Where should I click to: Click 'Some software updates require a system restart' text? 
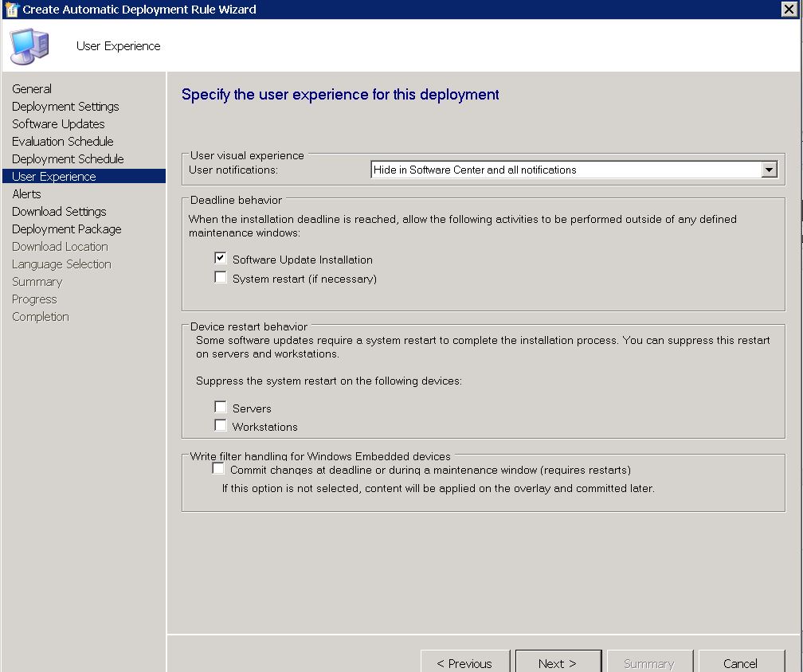(483, 347)
